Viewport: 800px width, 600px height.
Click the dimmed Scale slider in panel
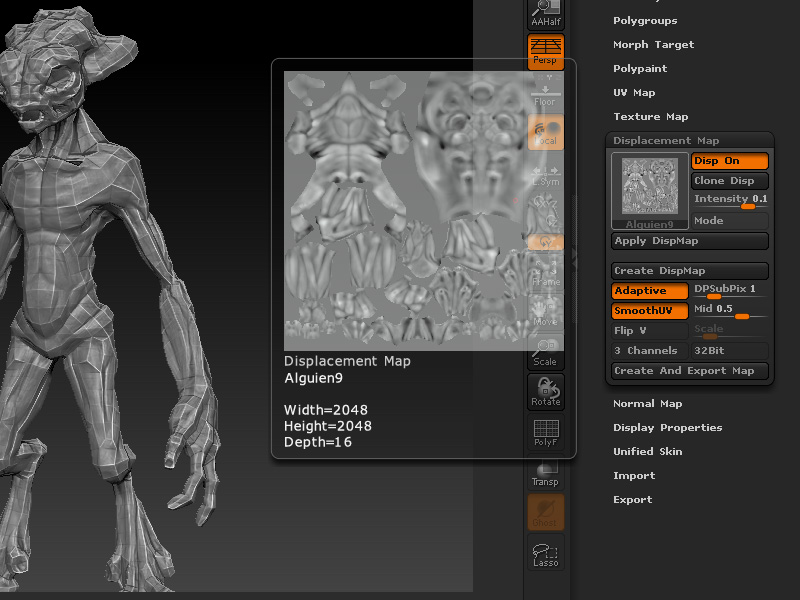coord(730,331)
